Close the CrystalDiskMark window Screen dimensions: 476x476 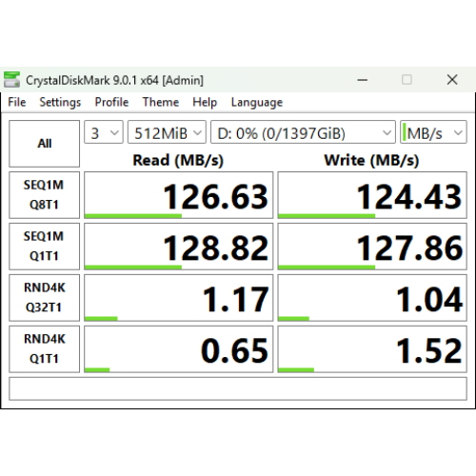[x=452, y=80]
